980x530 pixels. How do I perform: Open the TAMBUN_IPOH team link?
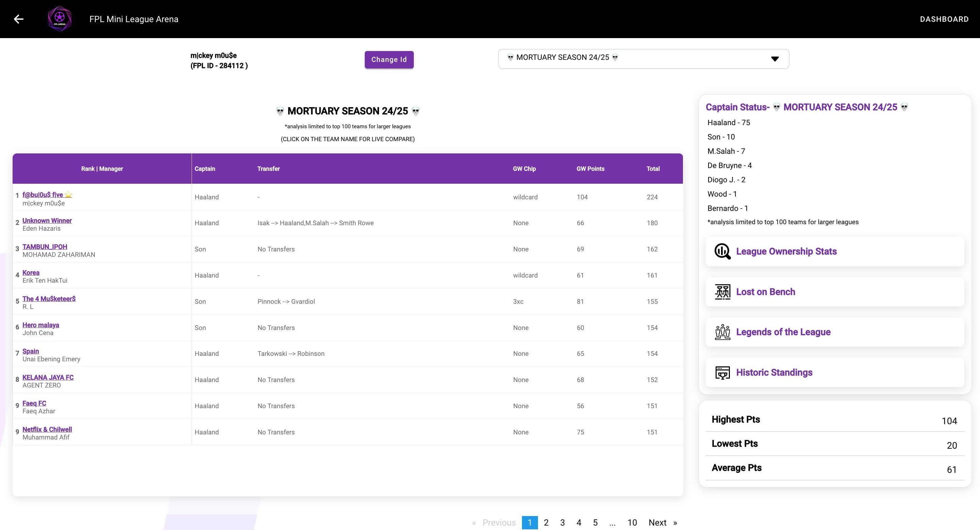click(x=45, y=247)
